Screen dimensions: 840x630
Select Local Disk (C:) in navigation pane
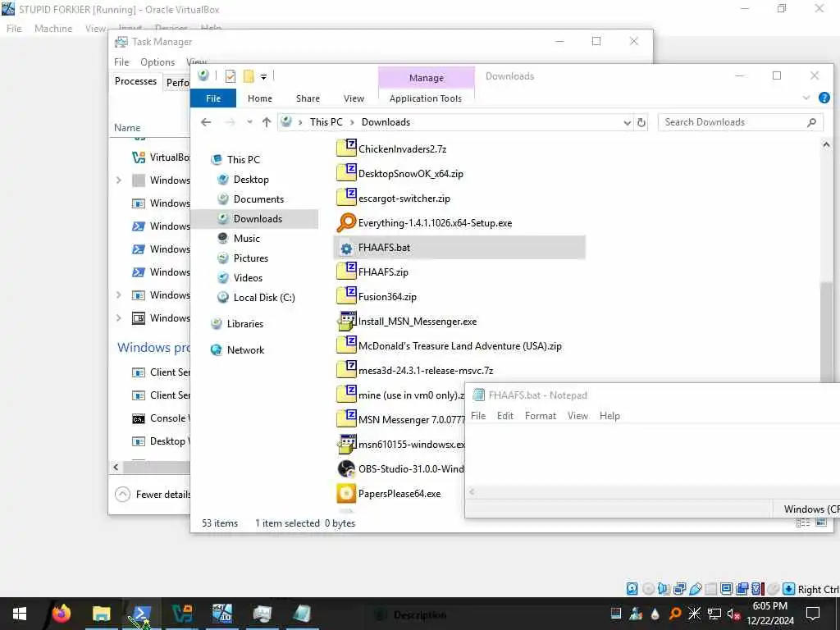tap(263, 297)
